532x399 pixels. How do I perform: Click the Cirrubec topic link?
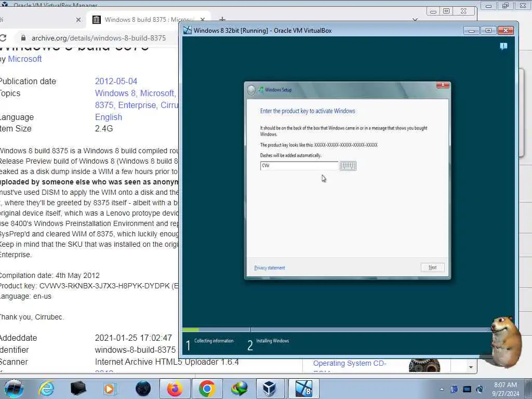(x=169, y=105)
